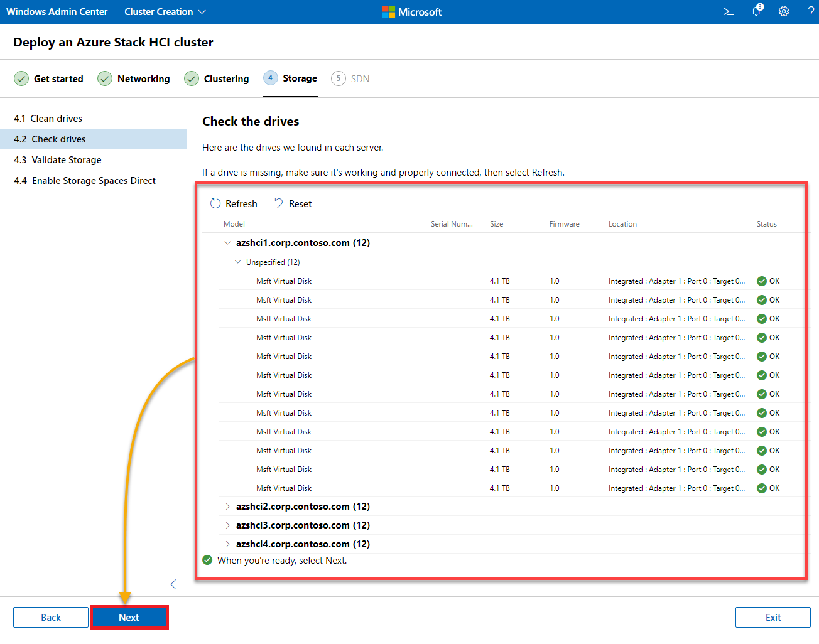Sort by the Size column header
This screenshot has width=819, height=644.
[x=497, y=224]
